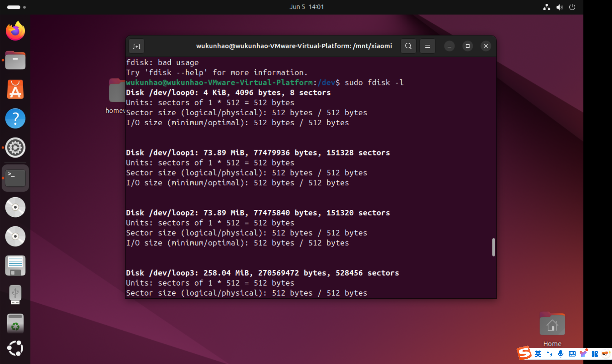Open the Settings gear in dock
This screenshot has height=364, width=612.
point(15,148)
